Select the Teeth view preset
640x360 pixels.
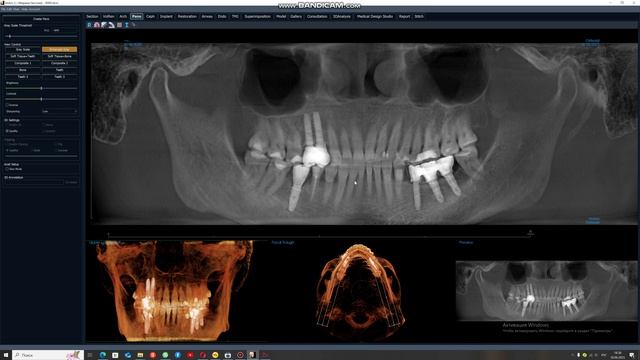pyautogui.click(x=59, y=70)
